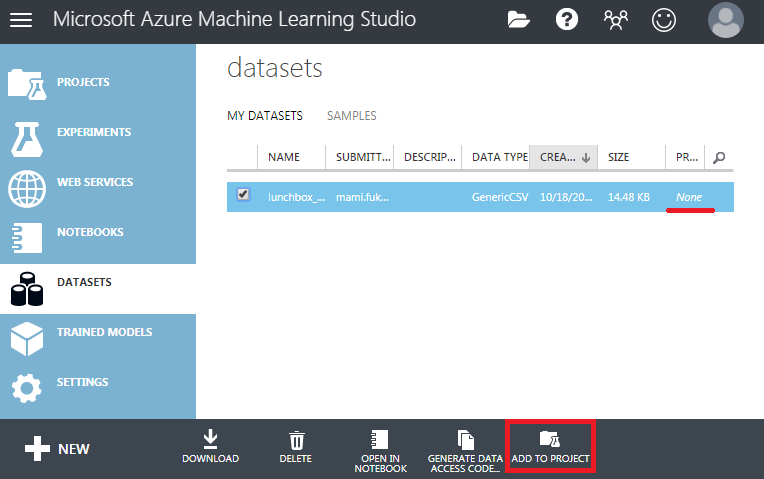Go to the SETTINGS section
The image size is (764, 479).
(82, 382)
